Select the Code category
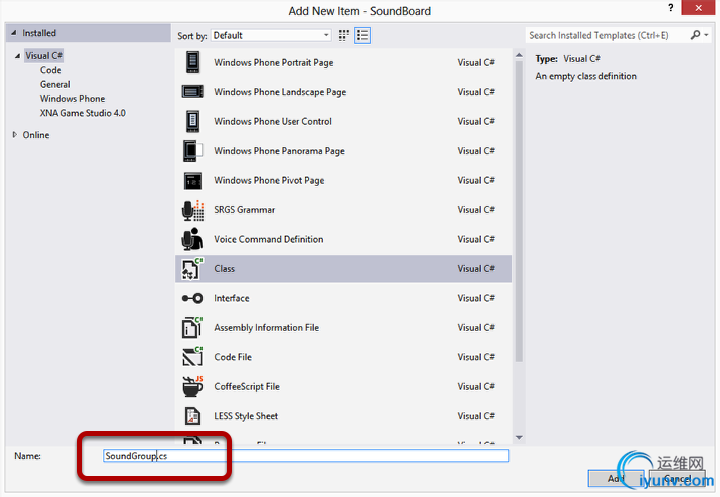The image size is (720, 497). 51,70
